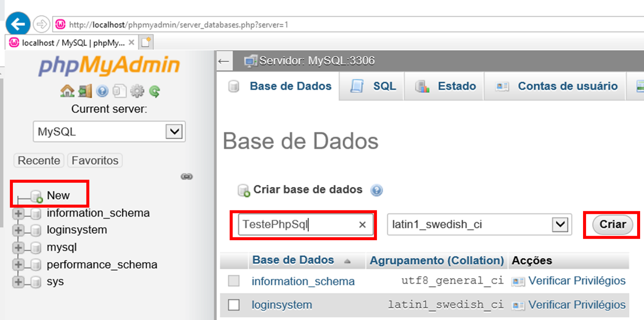Expand the information_schema tree node

18,213
